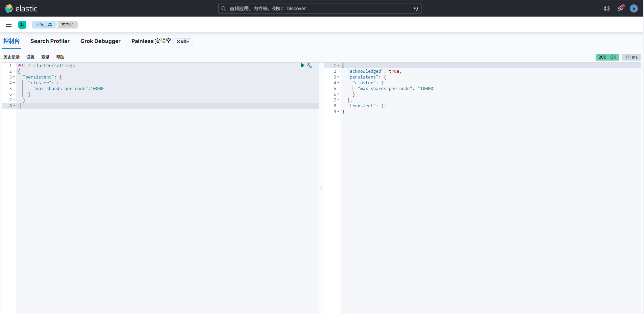Collapse response "persistent" fold at line 3
The width and height of the screenshot is (644, 314).
coord(339,77)
